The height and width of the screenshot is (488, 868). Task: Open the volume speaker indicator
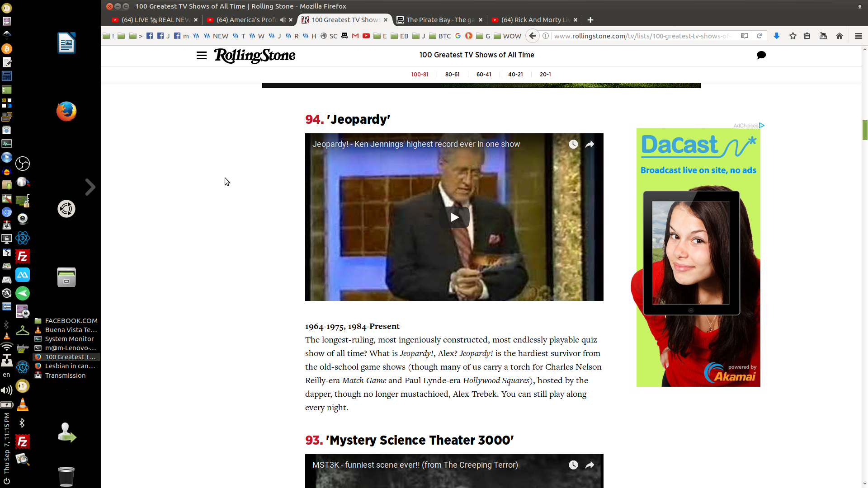[6, 390]
